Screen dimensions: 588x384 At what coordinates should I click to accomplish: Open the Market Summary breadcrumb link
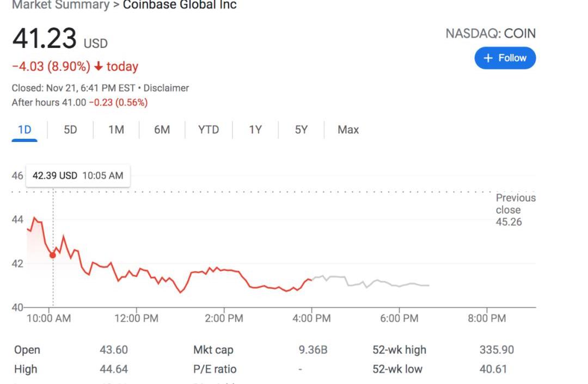(60, 5)
